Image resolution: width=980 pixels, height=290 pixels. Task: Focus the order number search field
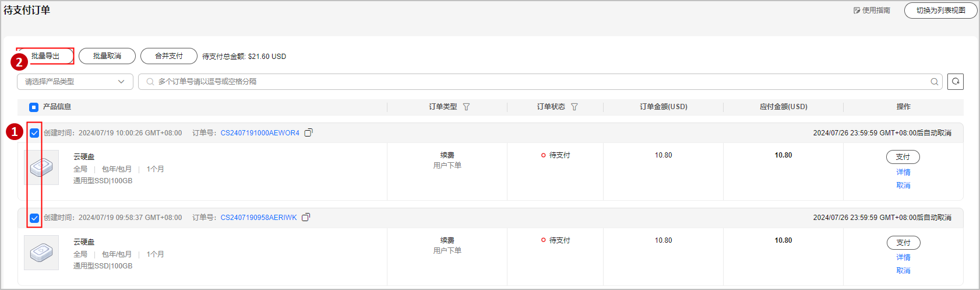(536, 82)
